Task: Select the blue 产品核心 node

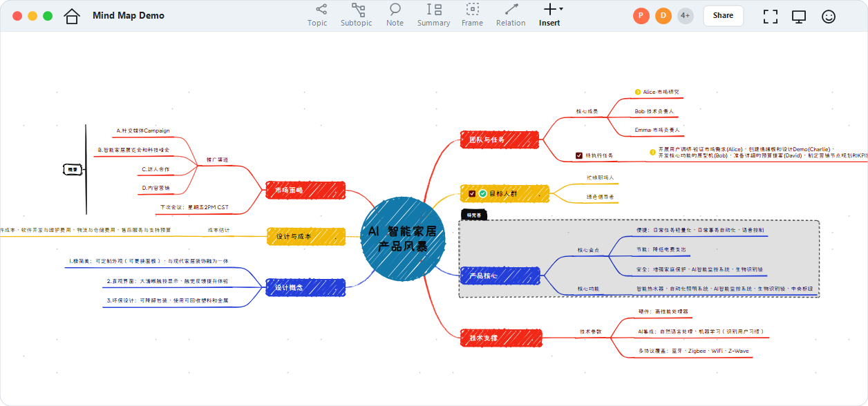Action: 500,276
